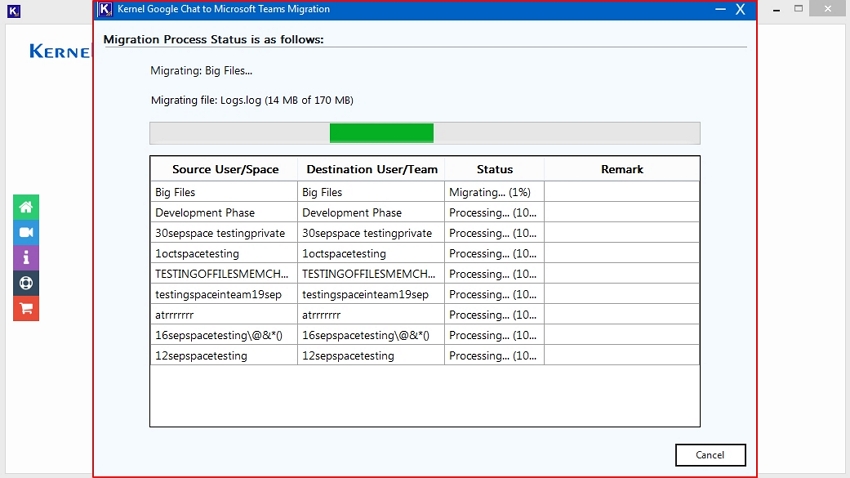Open the blue video camera sidebar icon
This screenshot has width=850, height=478.
pyautogui.click(x=26, y=232)
